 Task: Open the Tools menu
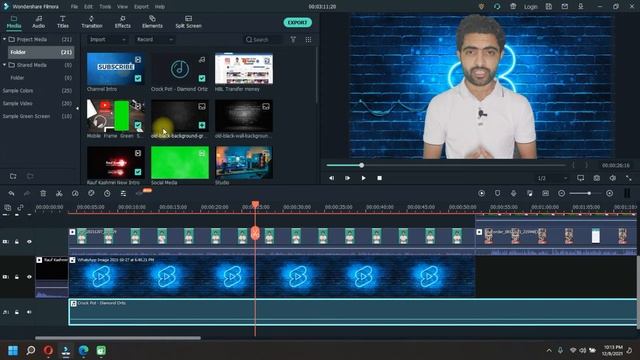[x=105, y=7]
